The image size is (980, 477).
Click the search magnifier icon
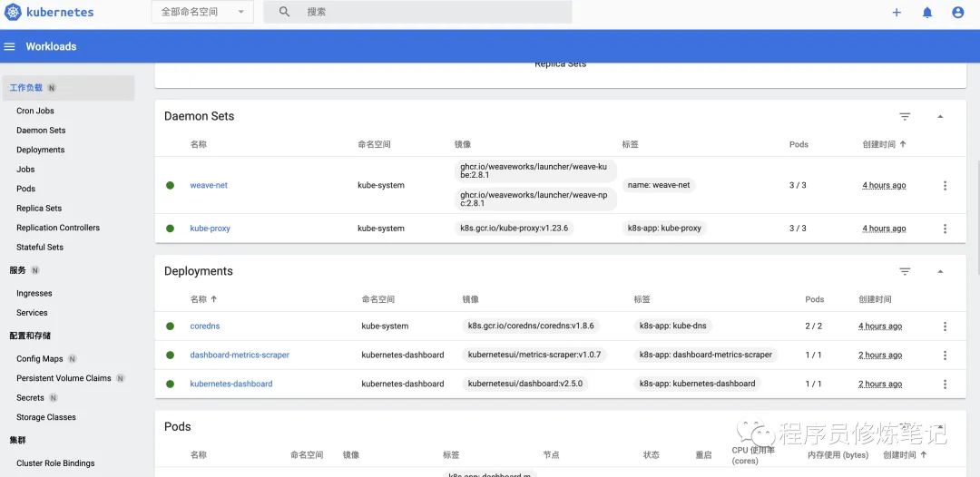click(x=284, y=12)
